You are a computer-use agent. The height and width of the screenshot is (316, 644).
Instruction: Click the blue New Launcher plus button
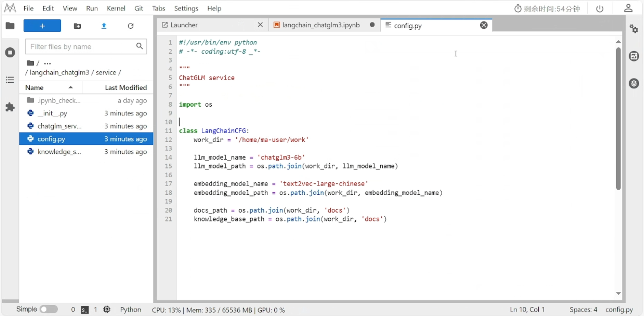(x=42, y=26)
